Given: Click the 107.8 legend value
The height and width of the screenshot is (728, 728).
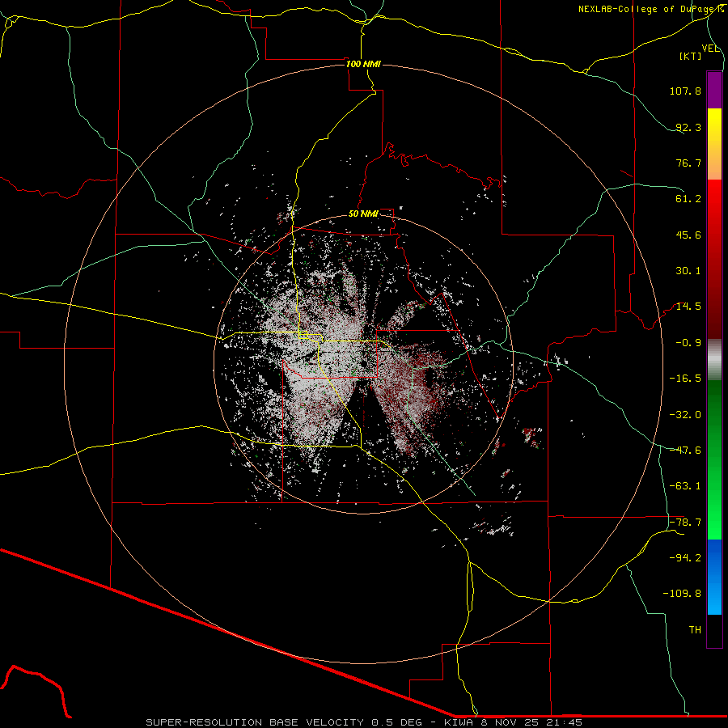Looking at the screenshot, I should (x=685, y=91).
